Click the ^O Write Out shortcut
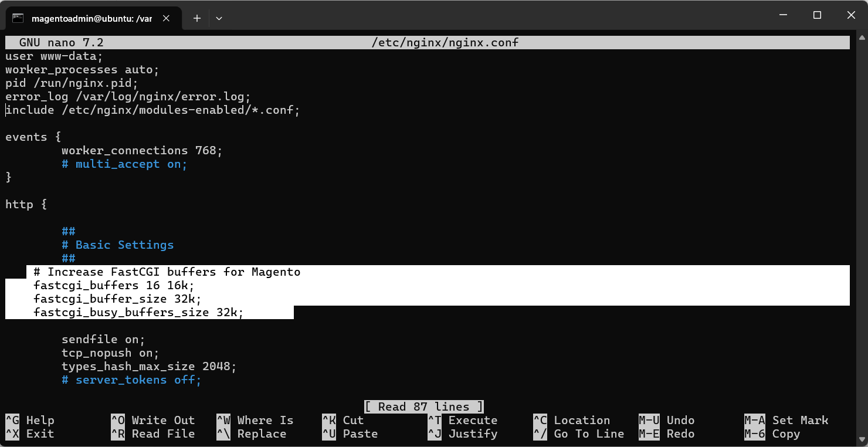Viewport: 868px width, 447px height. [152, 420]
